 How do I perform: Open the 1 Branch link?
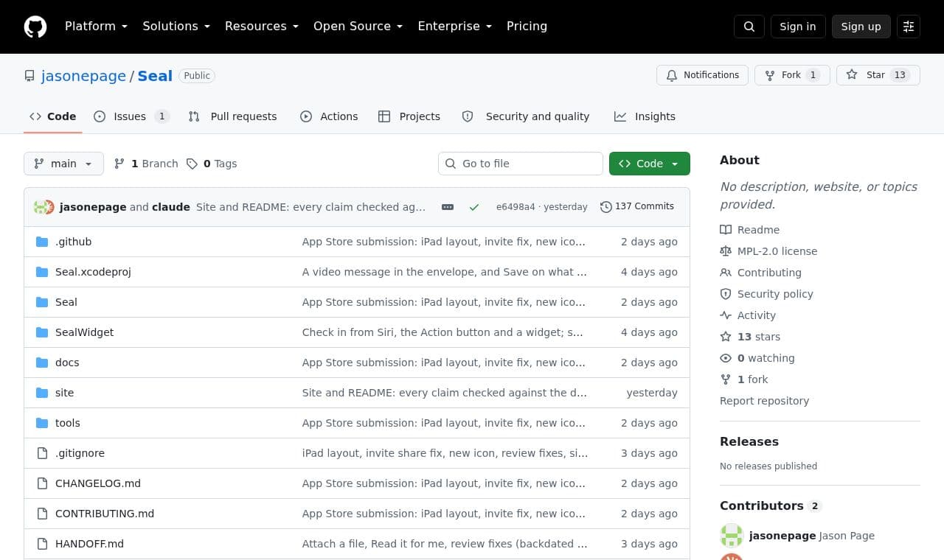(146, 164)
